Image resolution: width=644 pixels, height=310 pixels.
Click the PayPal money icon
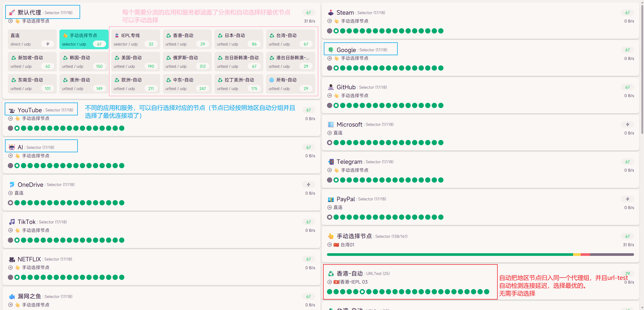pos(331,199)
